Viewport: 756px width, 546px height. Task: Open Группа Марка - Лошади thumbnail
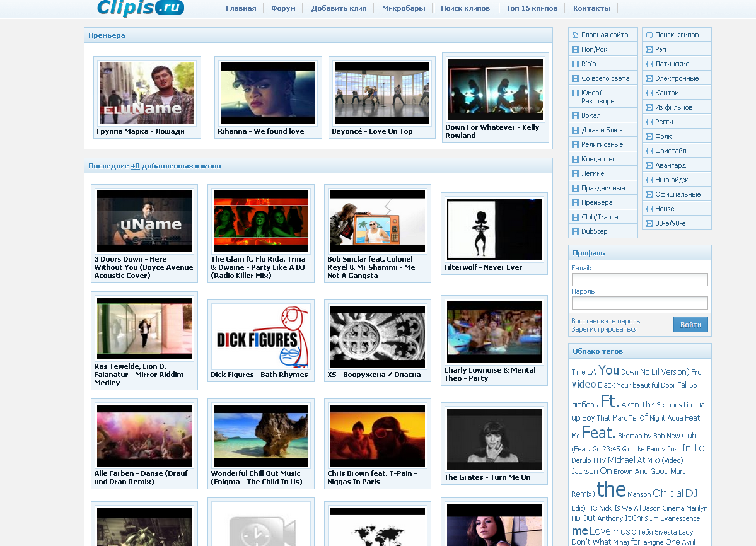[x=146, y=93]
